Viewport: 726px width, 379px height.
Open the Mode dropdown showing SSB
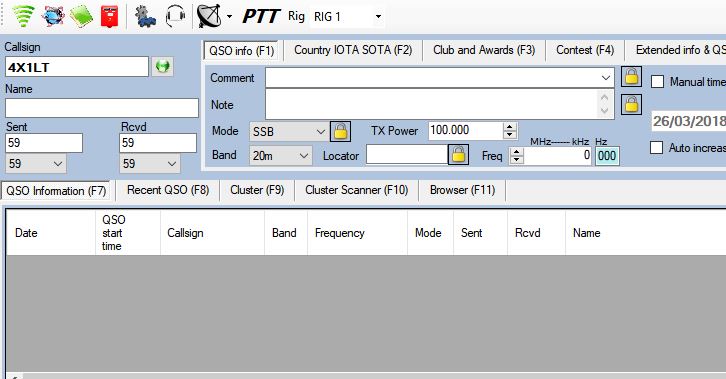288,132
